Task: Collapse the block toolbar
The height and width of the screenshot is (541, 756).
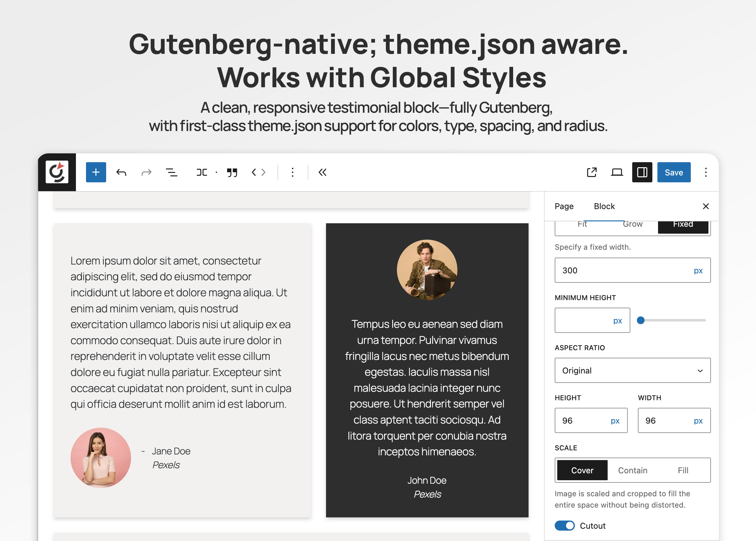Action: point(322,172)
